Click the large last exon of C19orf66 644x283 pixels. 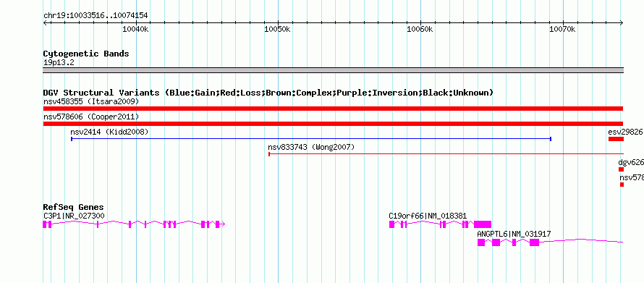pyautogui.click(x=483, y=224)
